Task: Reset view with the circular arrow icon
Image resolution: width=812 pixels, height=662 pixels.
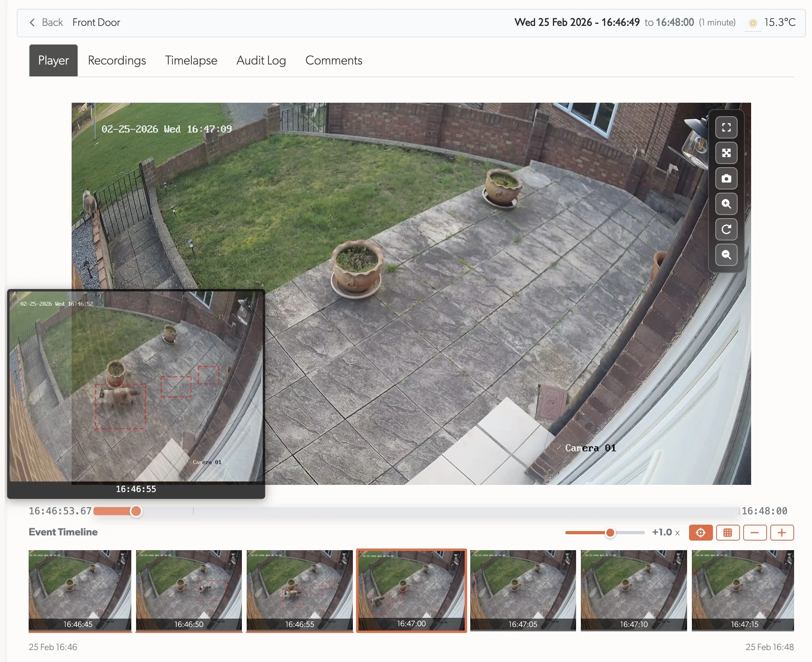Action: point(726,229)
